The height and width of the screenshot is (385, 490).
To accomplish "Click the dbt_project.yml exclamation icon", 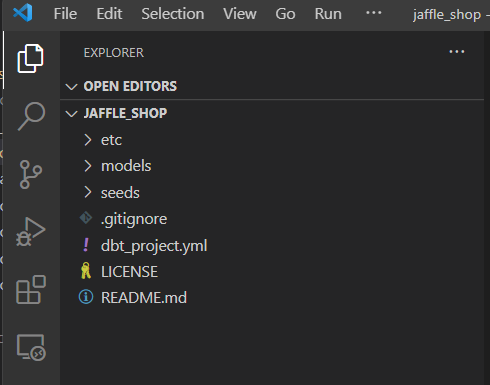I will click(x=86, y=245).
